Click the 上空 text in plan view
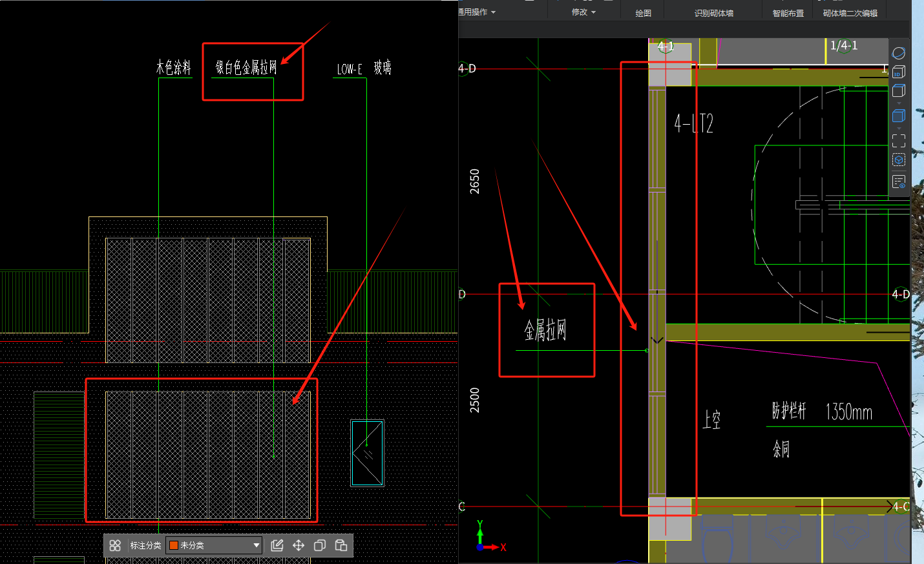This screenshot has width=924, height=564. coord(711,420)
